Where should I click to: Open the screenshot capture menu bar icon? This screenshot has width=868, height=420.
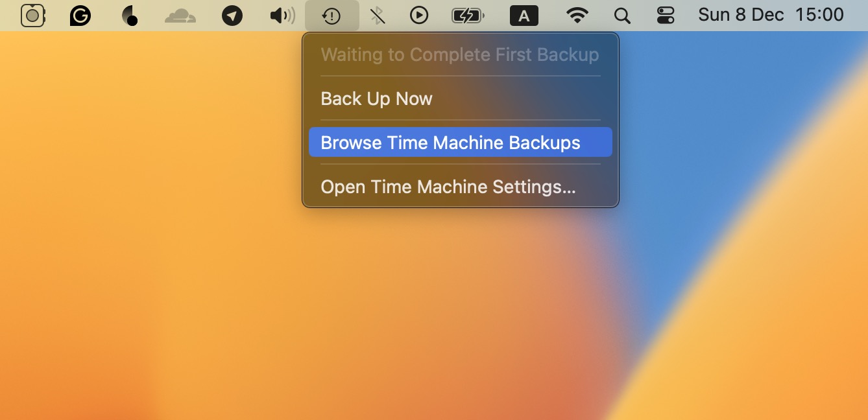32,16
